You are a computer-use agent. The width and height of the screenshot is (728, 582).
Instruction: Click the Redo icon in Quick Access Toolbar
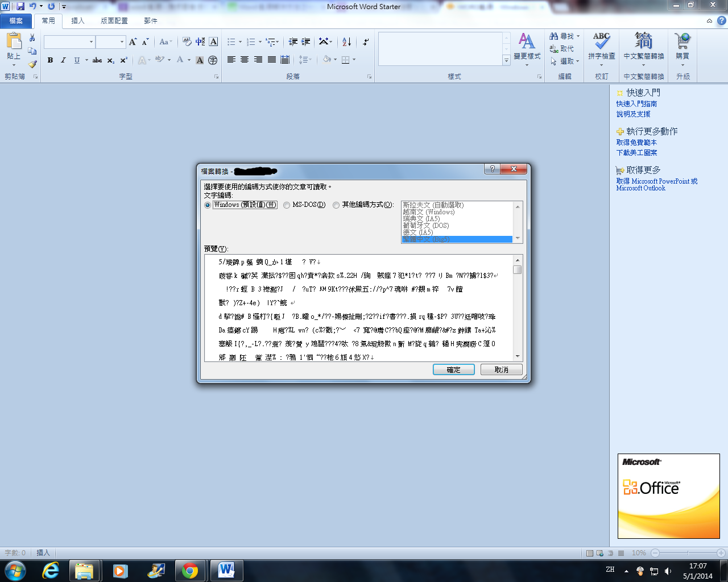[x=51, y=6]
